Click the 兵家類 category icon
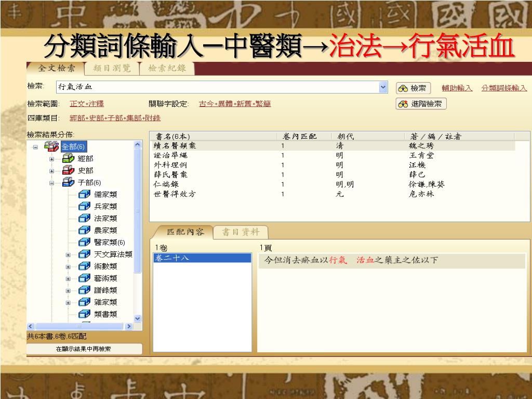532x399 pixels. pyautogui.click(x=84, y=206)
